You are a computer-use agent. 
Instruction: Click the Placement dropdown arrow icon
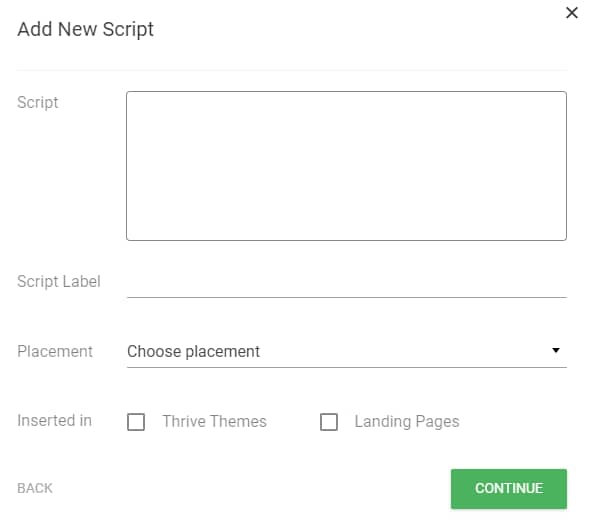pos(556,350)
